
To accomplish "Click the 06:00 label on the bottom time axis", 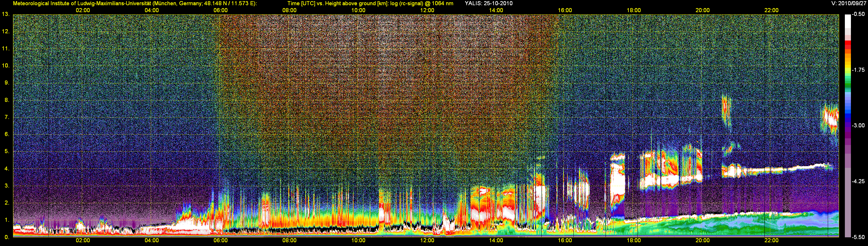I will (x=220, y=241).
